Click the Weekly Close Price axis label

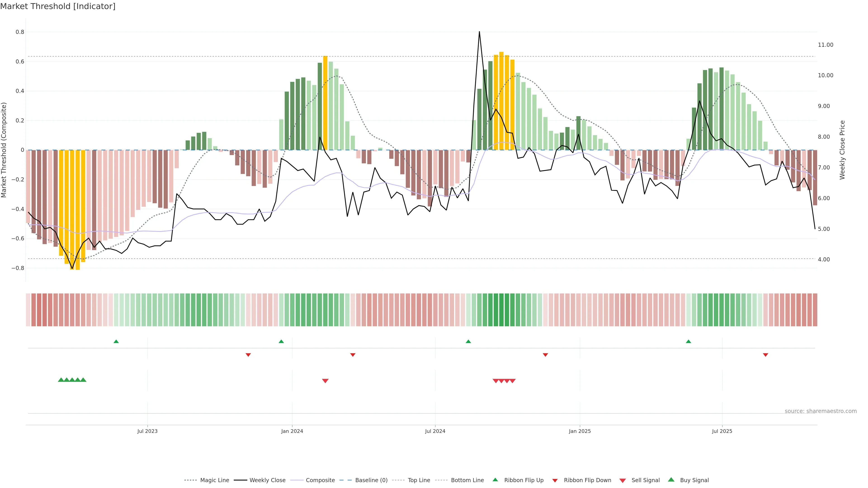coord(842,150)
